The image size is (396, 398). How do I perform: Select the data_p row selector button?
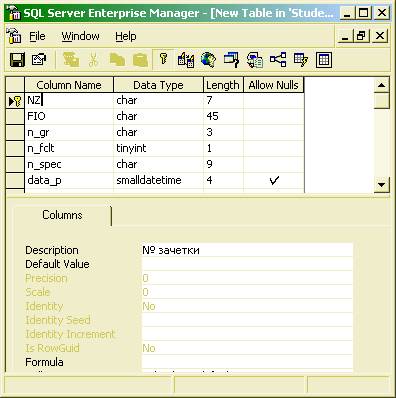[x=15, y=180]
